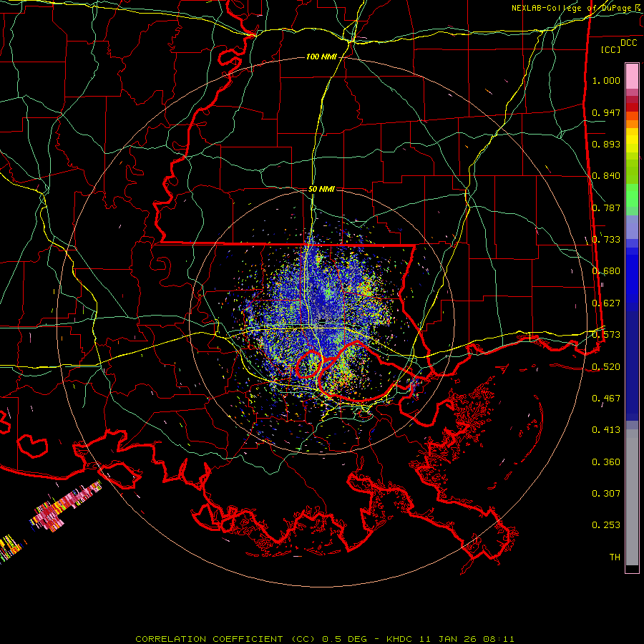Pick the pink segment topping the color bar
644x644 pixels.
(x=632, y=77)
